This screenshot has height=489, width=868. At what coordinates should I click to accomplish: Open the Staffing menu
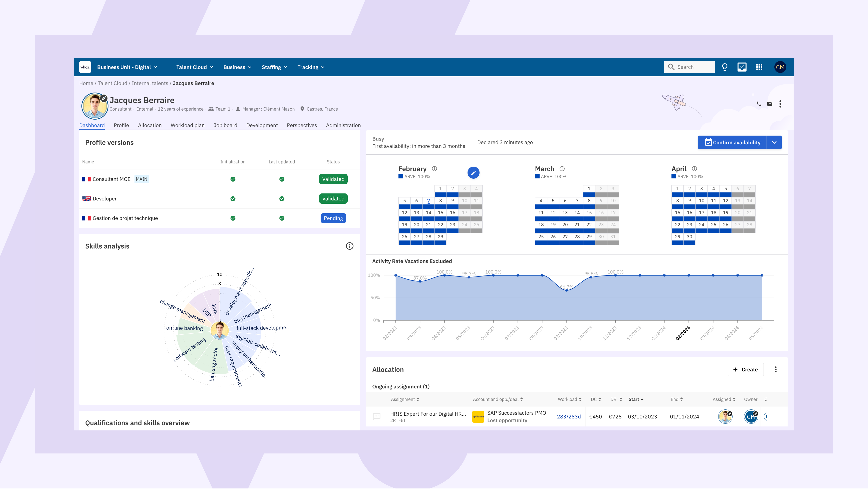click(274, 67)
